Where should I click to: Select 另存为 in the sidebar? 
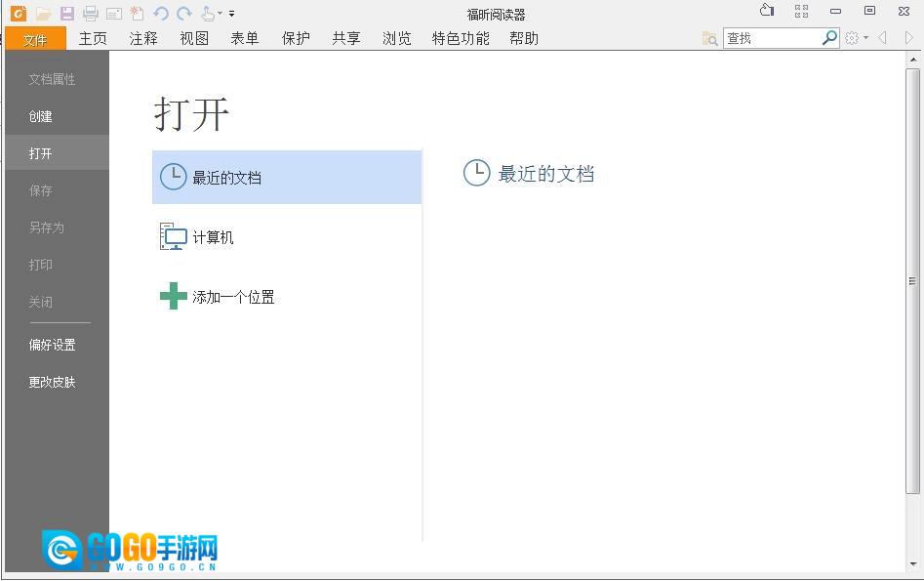58,228
